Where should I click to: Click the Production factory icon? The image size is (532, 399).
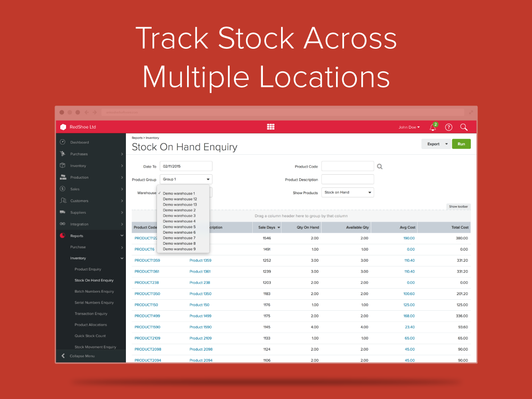(x=63, y=177)
